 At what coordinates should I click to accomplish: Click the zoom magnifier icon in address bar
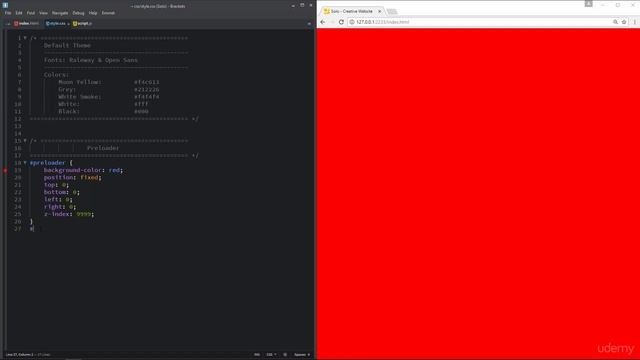coord(615,22)
